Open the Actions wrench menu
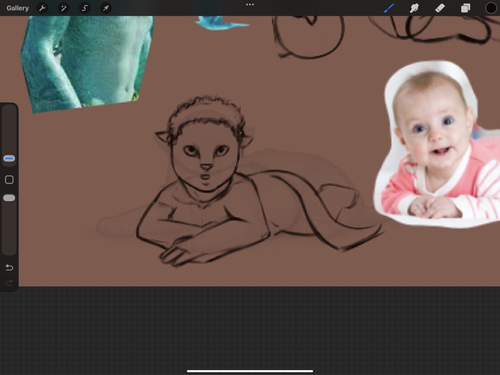 pos(42,8)
